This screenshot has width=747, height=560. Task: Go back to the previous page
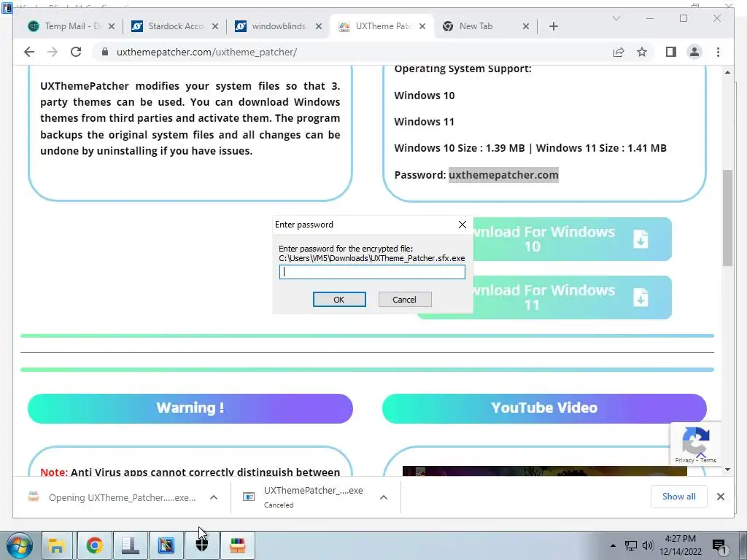[x=29, y=52]
